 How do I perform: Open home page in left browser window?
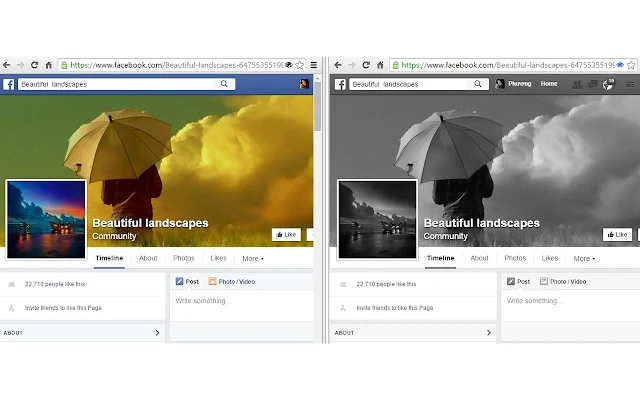click(49, 65)
